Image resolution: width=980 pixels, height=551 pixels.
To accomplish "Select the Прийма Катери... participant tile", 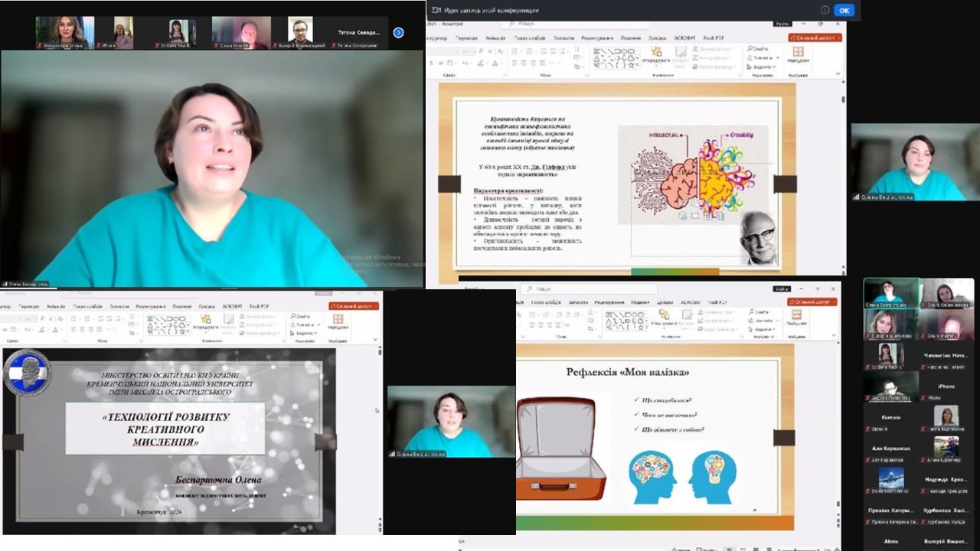I will tap(890, 510).
